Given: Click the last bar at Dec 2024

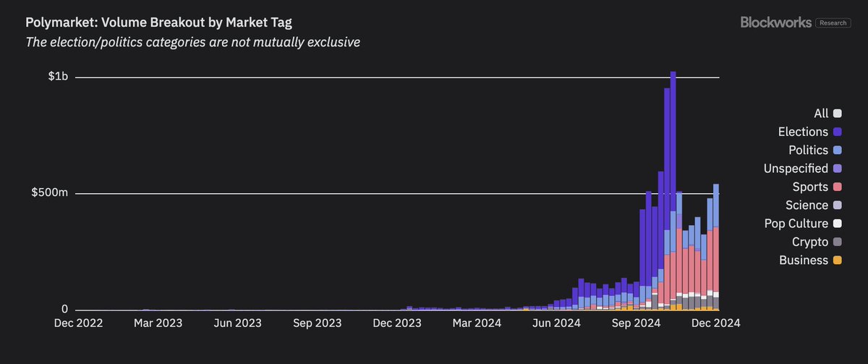Looking at the screenshot, I should (716, 247).
